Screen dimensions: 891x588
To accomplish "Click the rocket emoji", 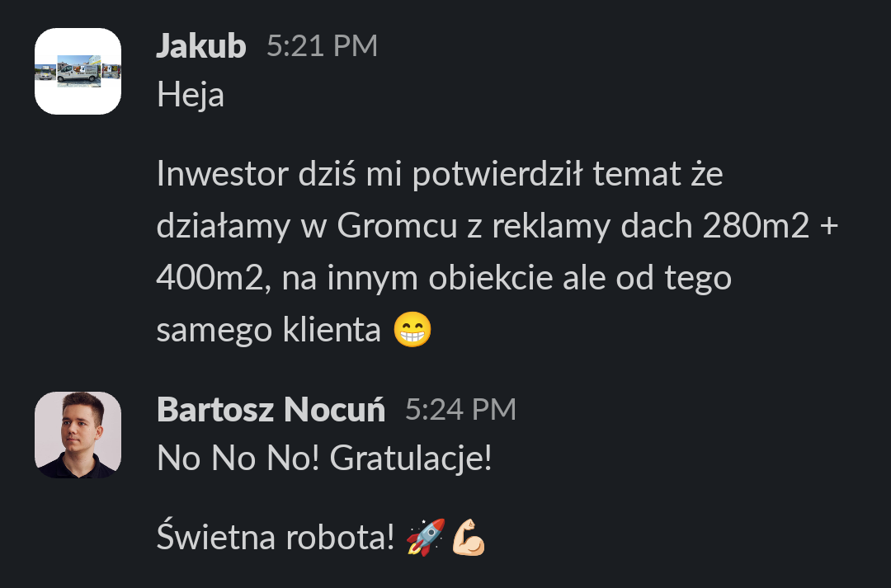I will click(426, 537).
